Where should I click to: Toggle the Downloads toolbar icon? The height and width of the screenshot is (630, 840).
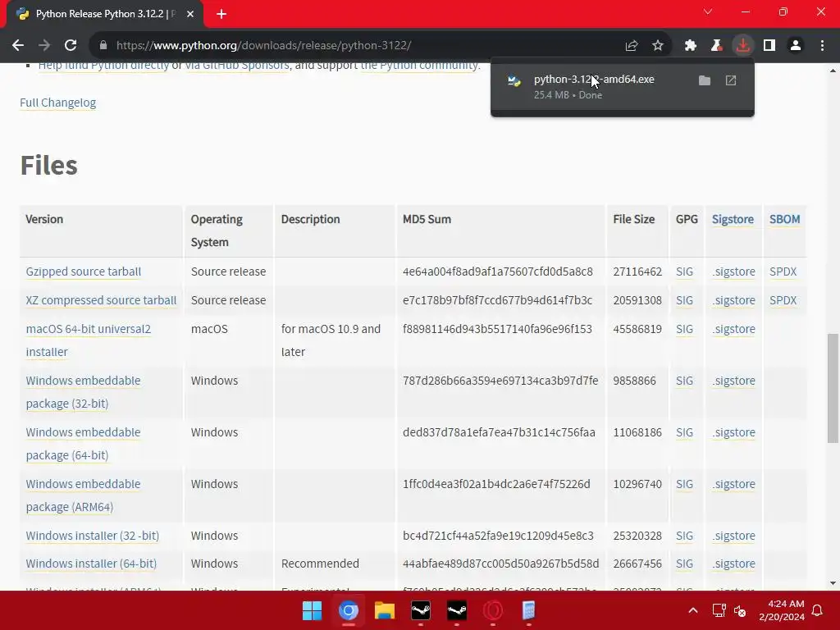[x=743, y=46]
